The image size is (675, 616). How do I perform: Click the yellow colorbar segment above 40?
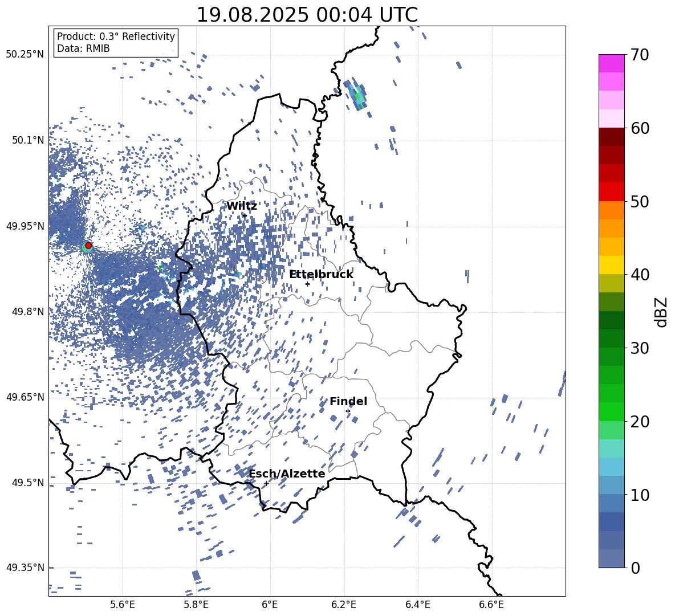tap(612, 266)
